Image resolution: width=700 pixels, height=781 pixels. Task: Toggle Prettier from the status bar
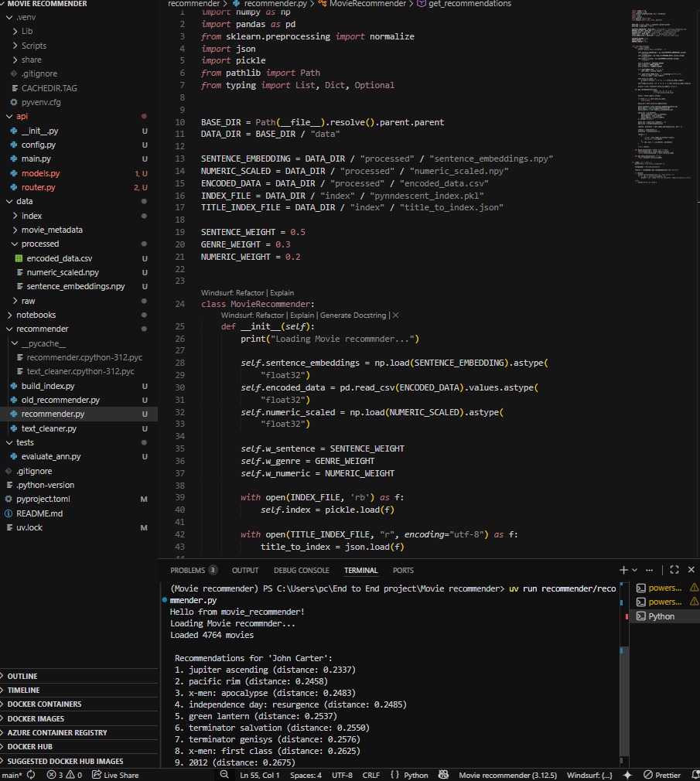662,774
